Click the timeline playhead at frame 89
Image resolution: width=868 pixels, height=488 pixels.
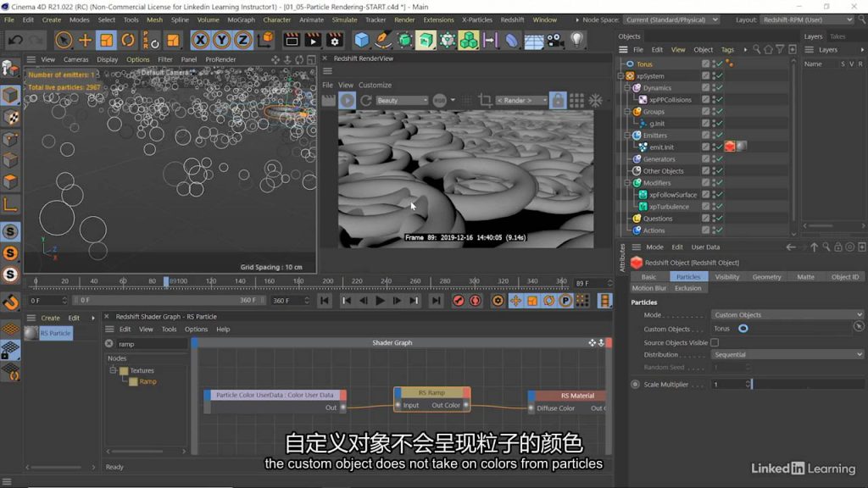click(166, 281)
